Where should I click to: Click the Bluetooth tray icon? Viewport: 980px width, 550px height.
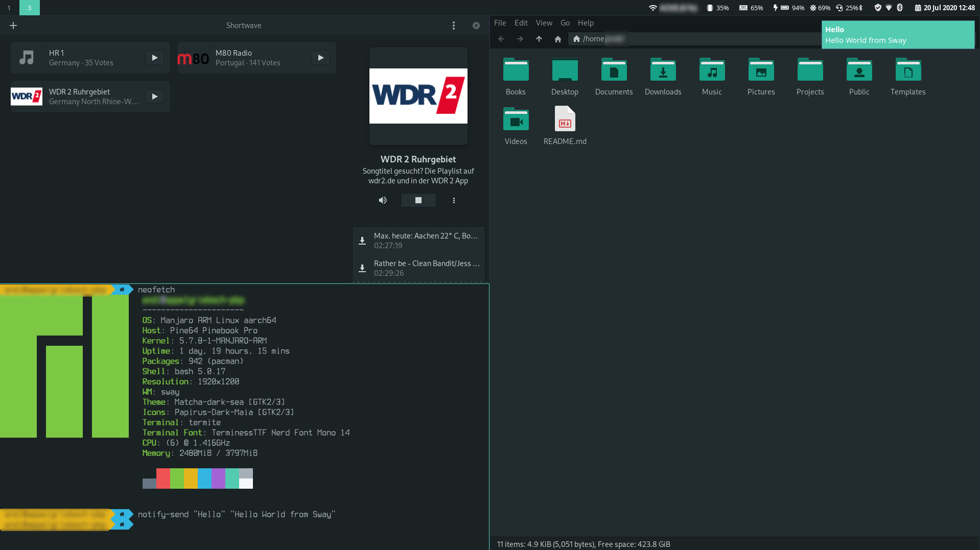pos(900,8)
